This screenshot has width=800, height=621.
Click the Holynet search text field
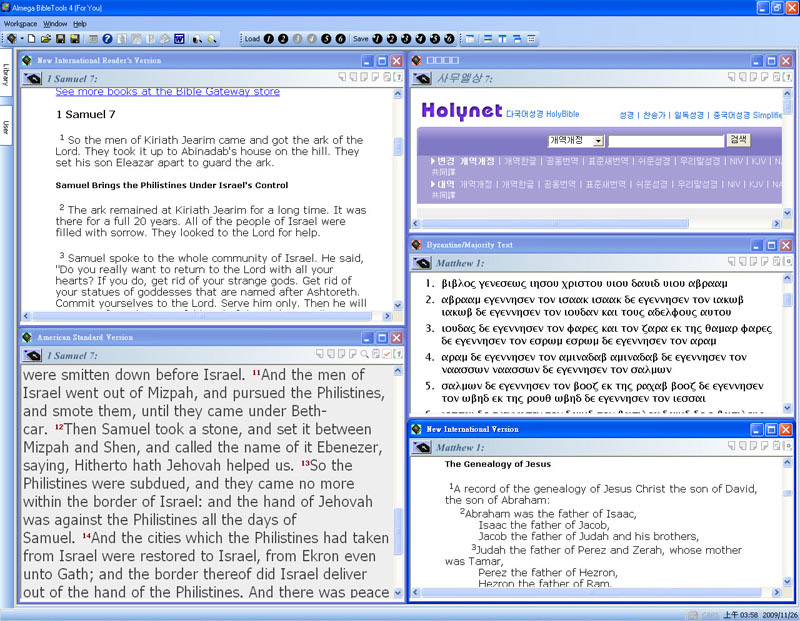coord(666,141)
